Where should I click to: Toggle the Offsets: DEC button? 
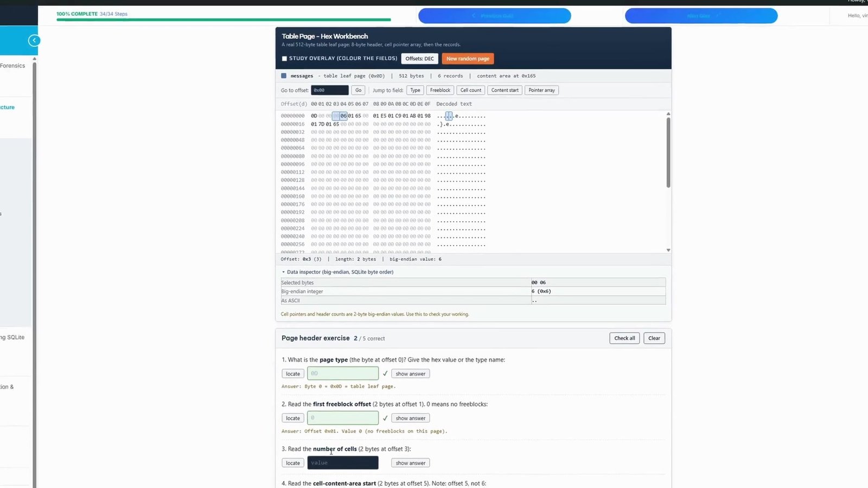419,59
